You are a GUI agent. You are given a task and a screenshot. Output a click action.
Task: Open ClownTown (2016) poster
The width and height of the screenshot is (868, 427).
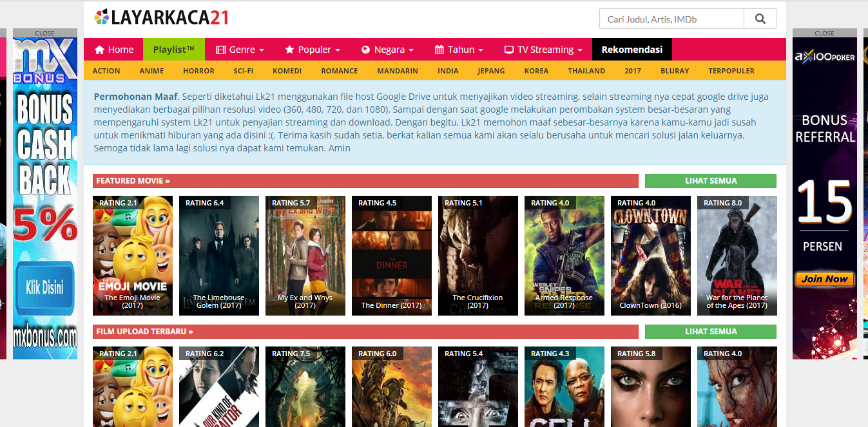click(651, 256)
